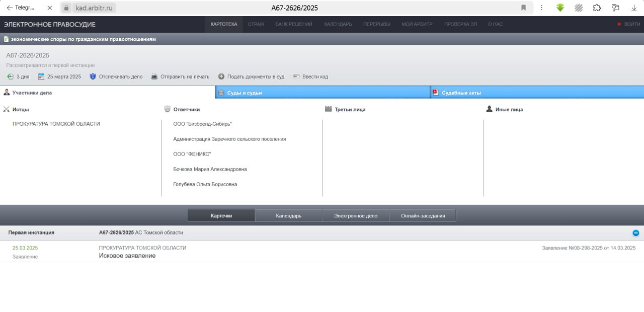Bookmark this page in the address bar
Screen dimensions: 644x312
pos(524,8)
